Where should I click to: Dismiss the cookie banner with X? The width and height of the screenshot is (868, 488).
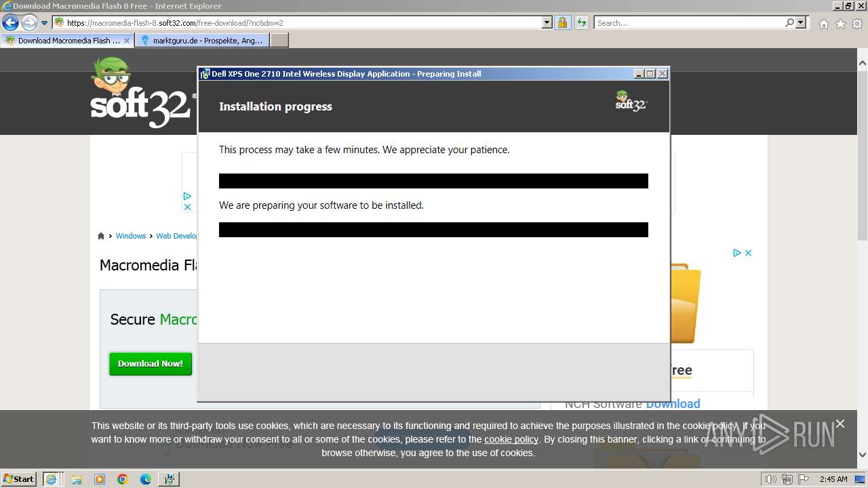pyautogui.click(x=840, y=424)
